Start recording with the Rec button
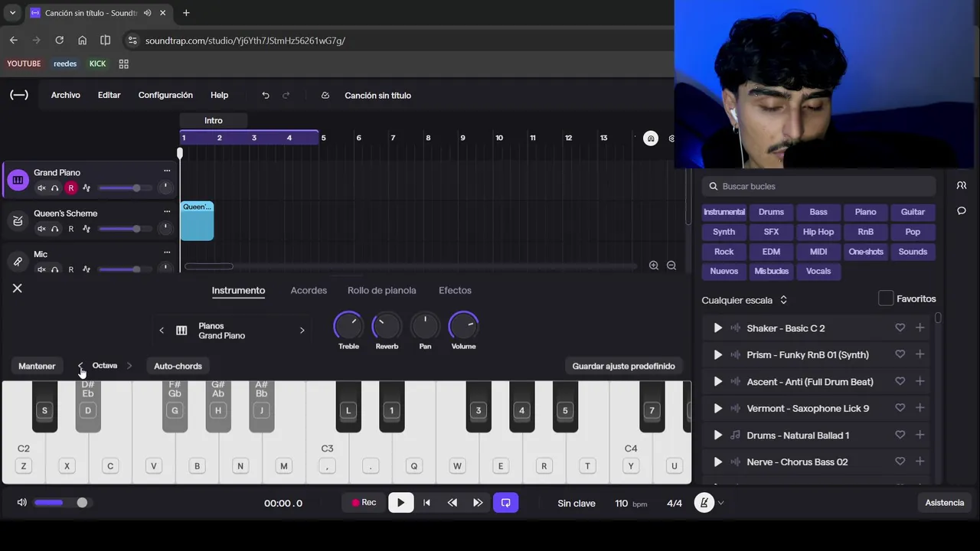980x551 pixels. [364, 503]
